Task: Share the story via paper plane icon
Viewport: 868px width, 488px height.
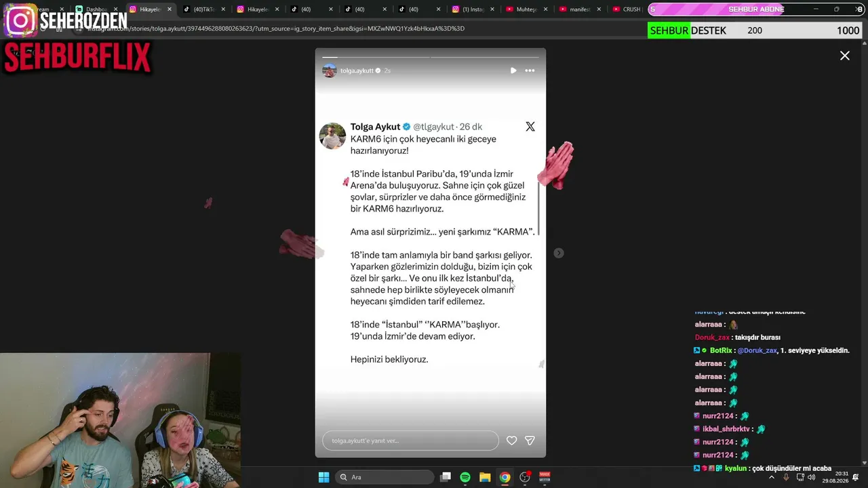Action: pos(530,441)
